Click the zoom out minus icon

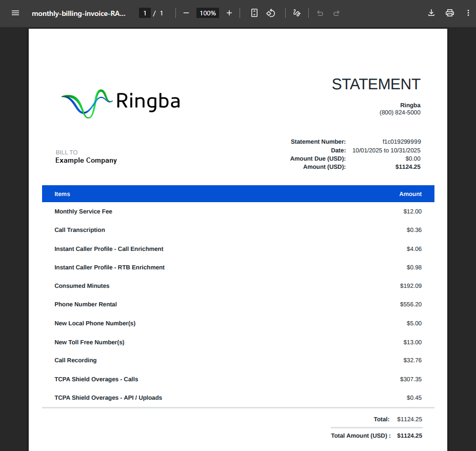(x=186, y=13)
